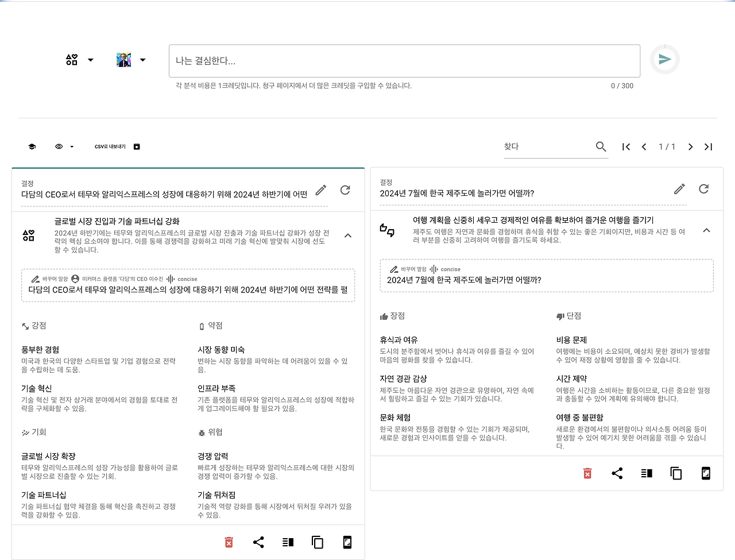Click the 나는 결심한다 input field
Image resolution: width=735 pixels, height=560 pixels.
pos(402,60)
